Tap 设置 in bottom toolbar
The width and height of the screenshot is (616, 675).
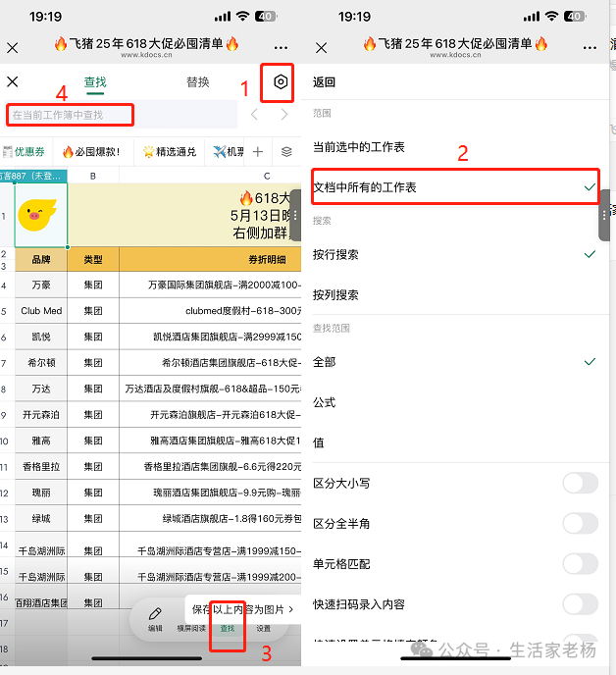coord(264,628)
